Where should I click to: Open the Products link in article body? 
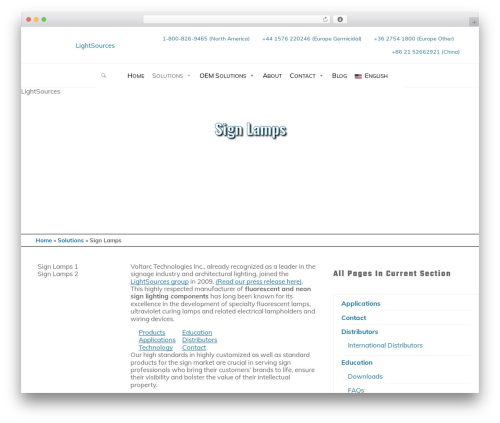point(152,332)
